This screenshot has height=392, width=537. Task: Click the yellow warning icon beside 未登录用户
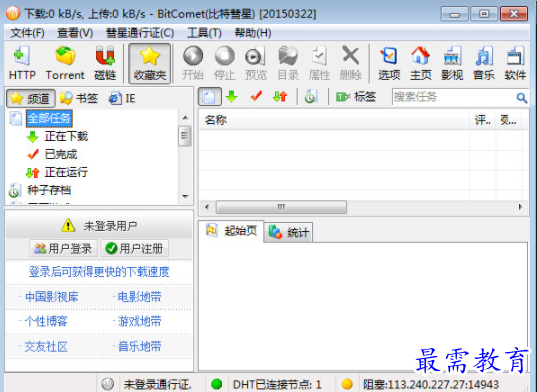68,225
